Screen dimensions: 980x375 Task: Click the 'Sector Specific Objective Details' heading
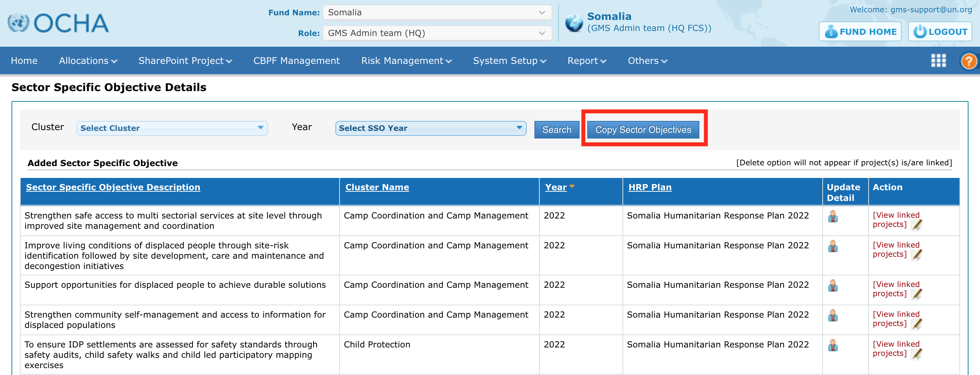pyautogui.click(x=109, y=87)
